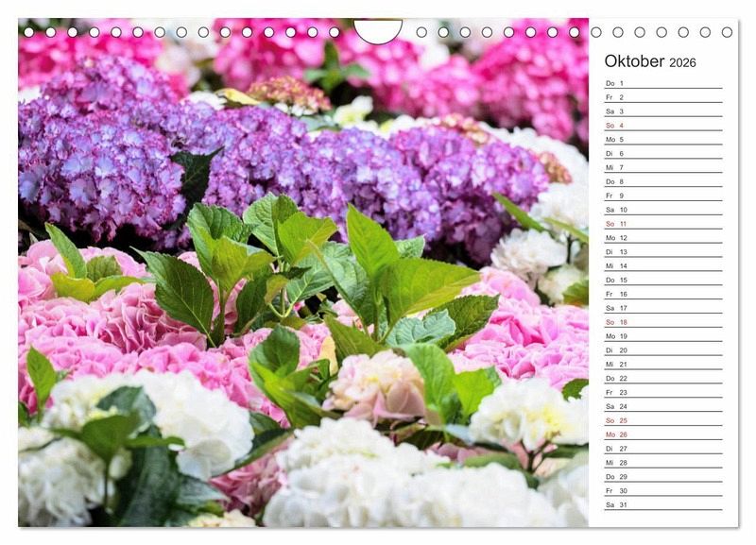Viewport: 756px width, 545px height.
Task: Click the year 2026 in the heading
Action: (x=682, y=63)
